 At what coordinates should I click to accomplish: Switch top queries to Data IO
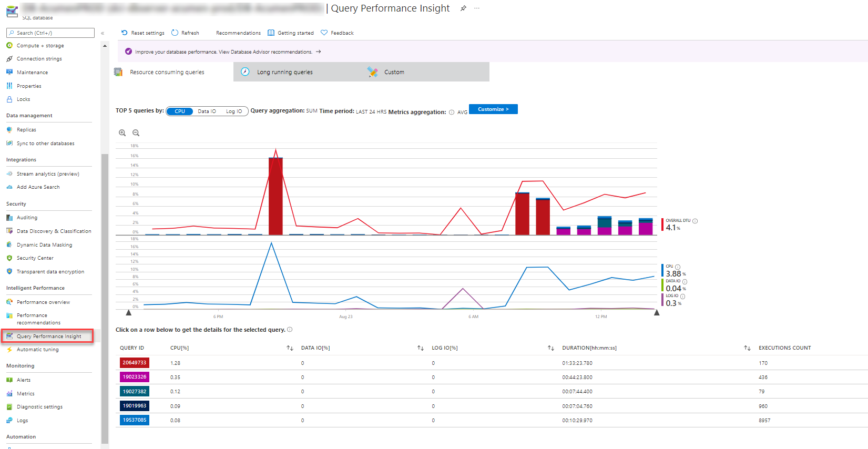tap(207, 111)
